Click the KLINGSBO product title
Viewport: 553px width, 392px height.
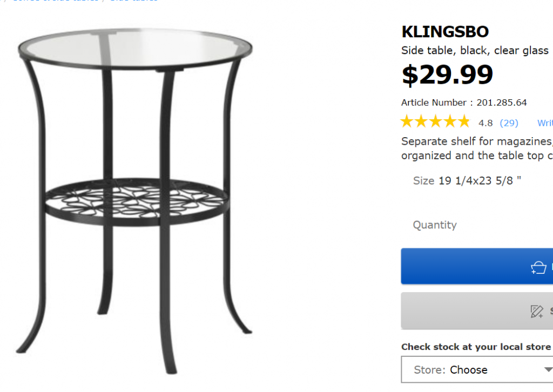click(445, 32)
